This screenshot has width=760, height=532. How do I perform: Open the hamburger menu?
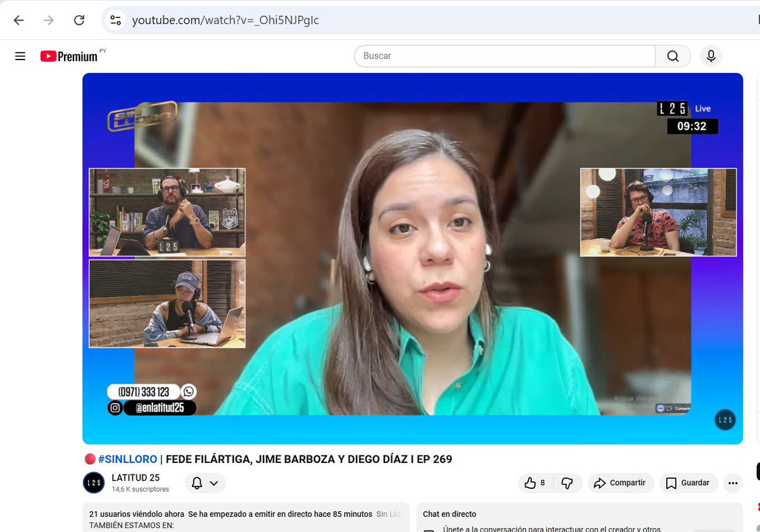pos(20,56)
